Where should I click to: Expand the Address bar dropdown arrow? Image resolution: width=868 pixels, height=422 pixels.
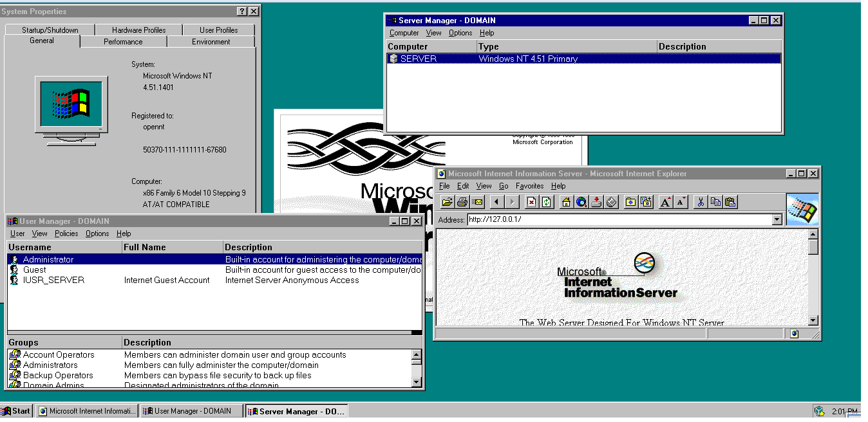pyautogui.click(x=777, y=219)
